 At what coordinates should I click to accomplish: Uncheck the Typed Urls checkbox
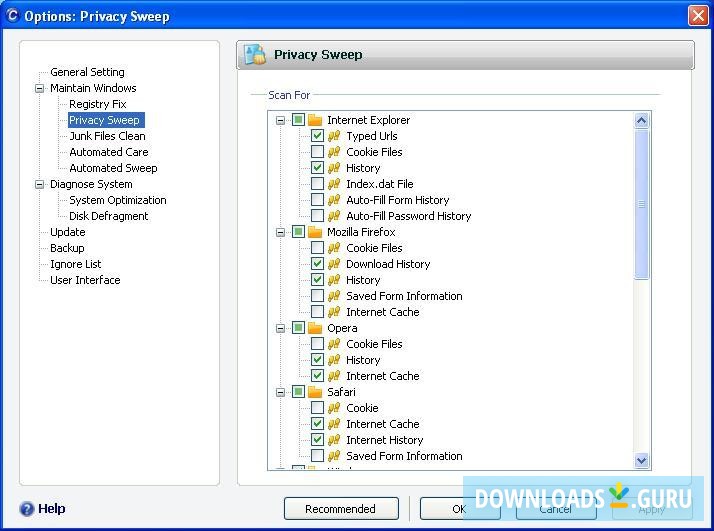(317, 136)
